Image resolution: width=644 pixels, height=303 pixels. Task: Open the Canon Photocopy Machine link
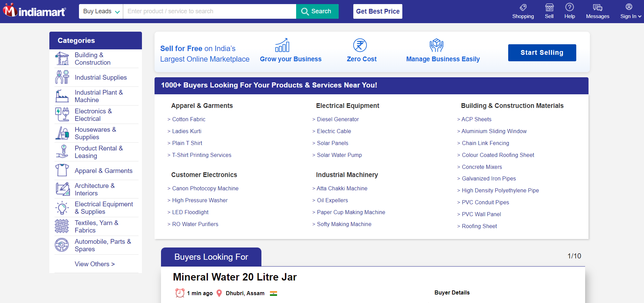tap(205, 188)
